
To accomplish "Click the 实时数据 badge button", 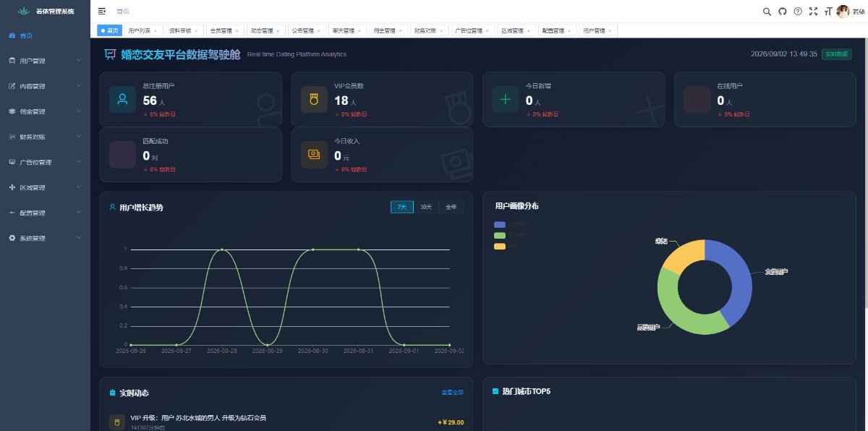I will point(837,54).
